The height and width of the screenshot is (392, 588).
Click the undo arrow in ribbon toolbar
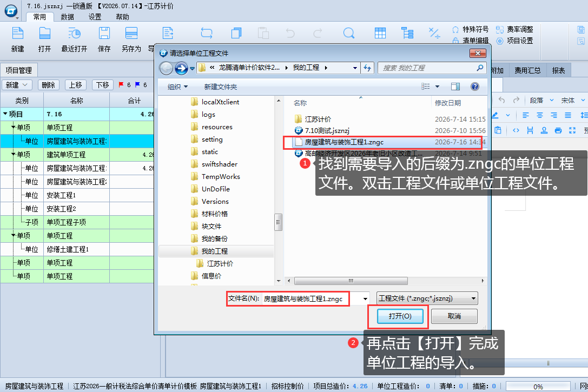coord(290,33)
